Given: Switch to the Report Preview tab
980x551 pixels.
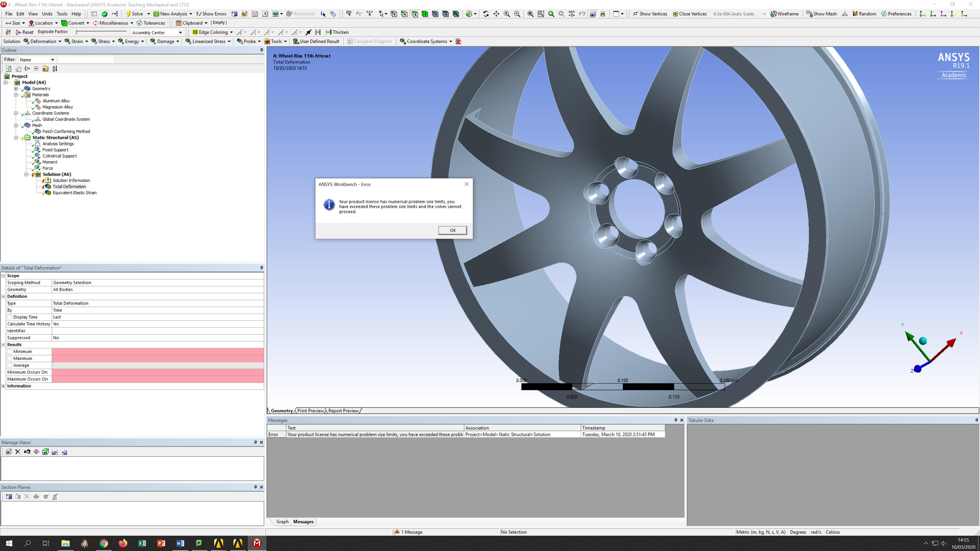Looking at the screenshot, I should (x=343, y=411).
